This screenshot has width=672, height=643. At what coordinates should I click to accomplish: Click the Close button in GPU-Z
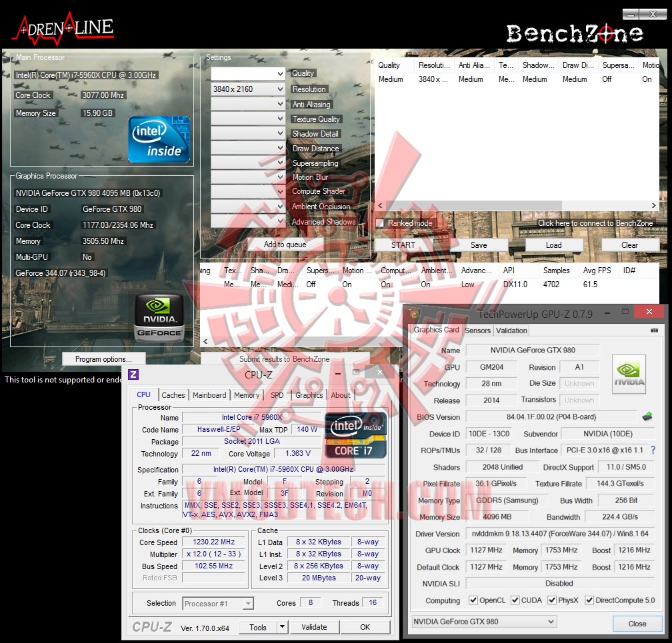point(637,623)
